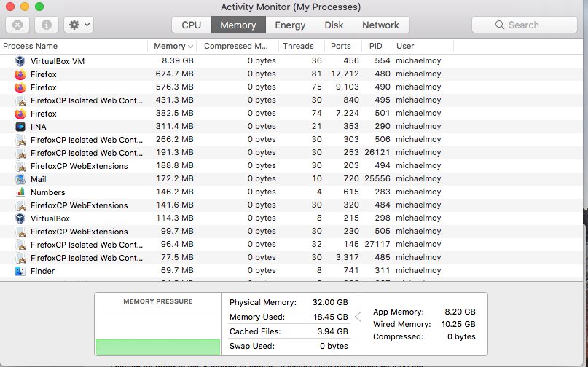Click the FirefoxCP icon for PID 506
The width and height of the screenshot is (588, 367).
(20, 140)
